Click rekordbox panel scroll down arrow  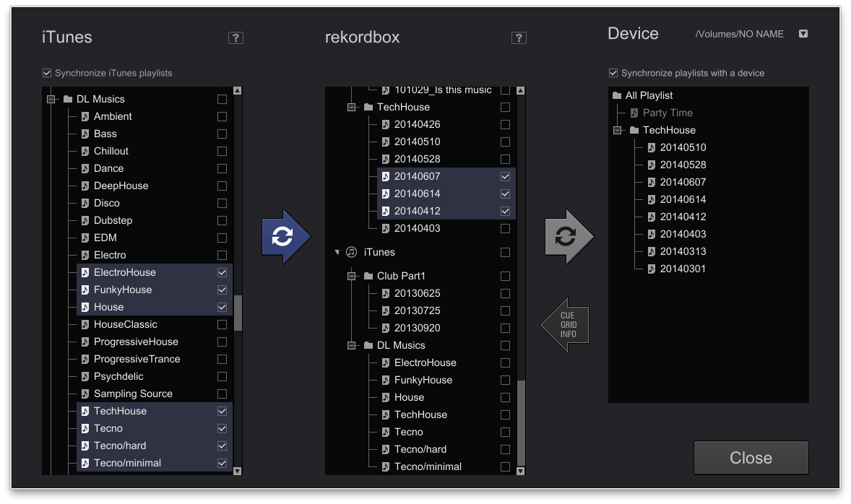520,471
